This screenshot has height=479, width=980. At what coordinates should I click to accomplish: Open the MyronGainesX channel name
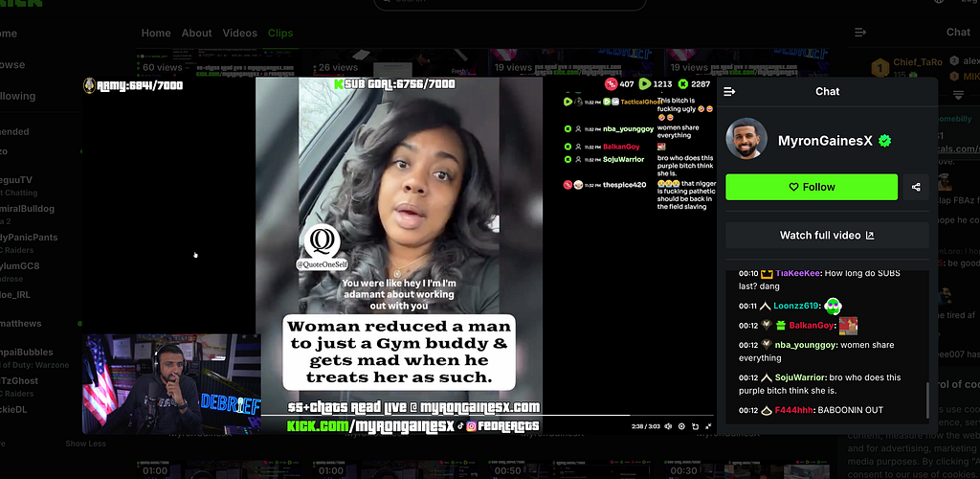coord(824,142)
